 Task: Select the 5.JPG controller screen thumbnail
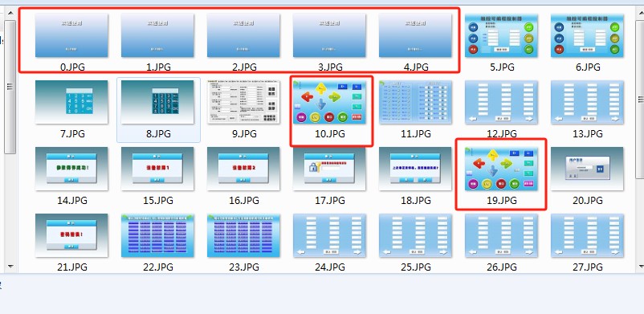point(501,35)
